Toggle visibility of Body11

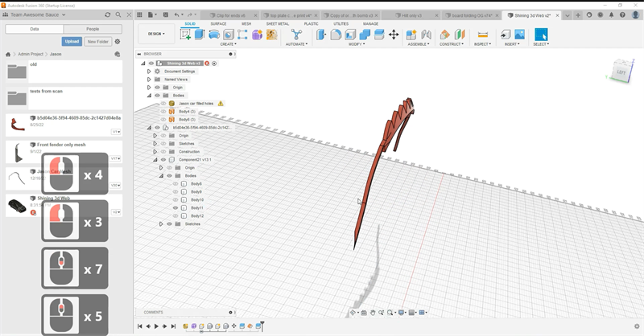175,208
